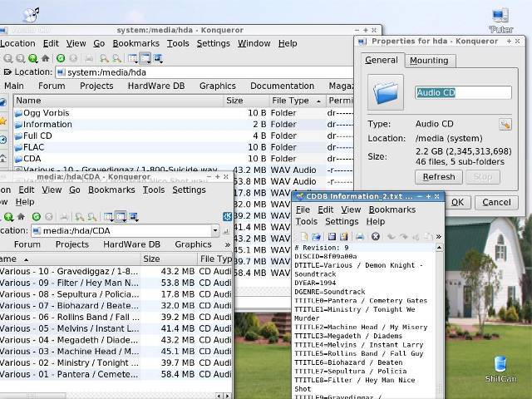Select track 'Various - 04 - Megadeth' in CDA window
The height and width of the screenshot is (399, 532).
69,340
